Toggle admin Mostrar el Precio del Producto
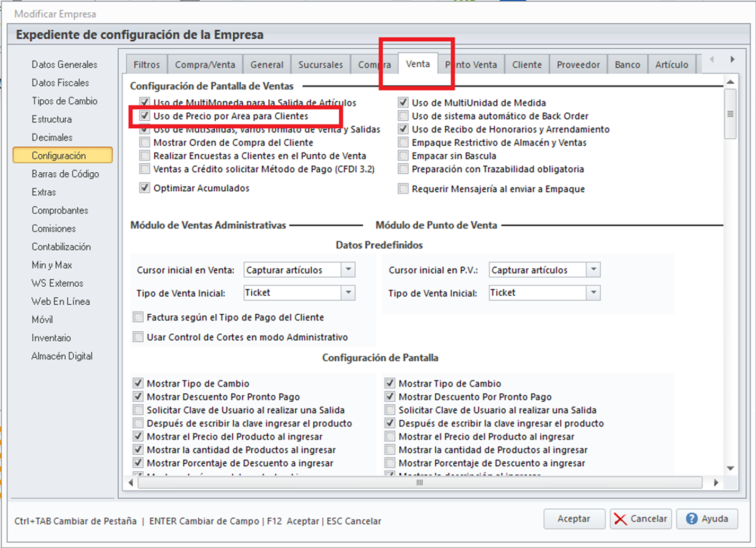The height and width of the screenshot is (548, 756). (x=138, y=436)
